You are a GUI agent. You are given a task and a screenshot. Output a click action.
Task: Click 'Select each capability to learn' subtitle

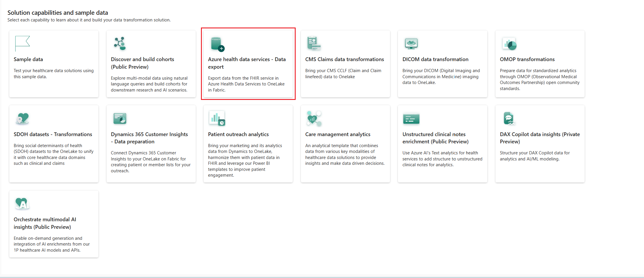pos(89,20)
